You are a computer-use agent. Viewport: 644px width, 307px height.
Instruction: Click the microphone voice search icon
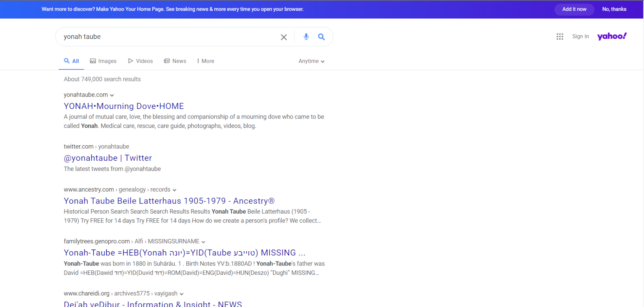coord(306,37)
